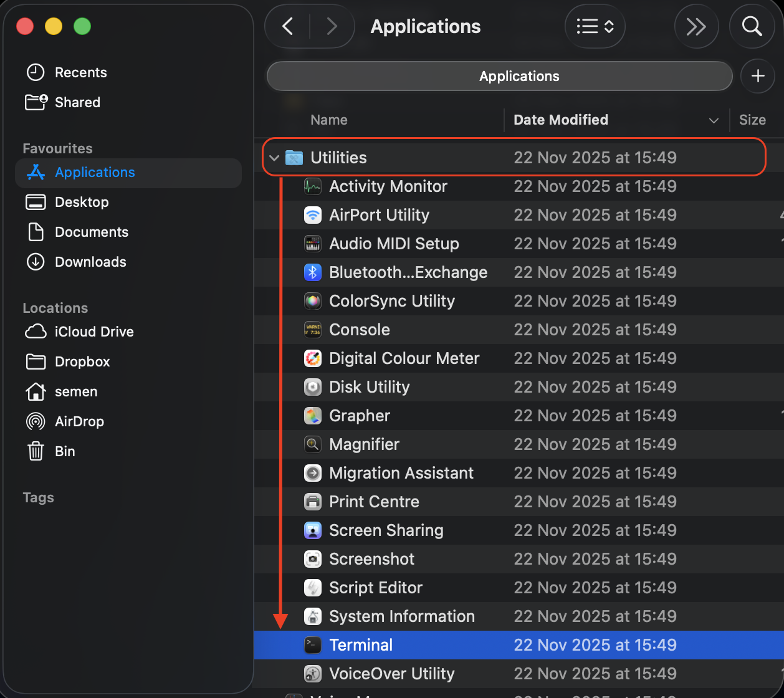Open Bin in the sidebar
Image resolution: width=784 pixels, height=698 pixels.
[x=128, y=451]
